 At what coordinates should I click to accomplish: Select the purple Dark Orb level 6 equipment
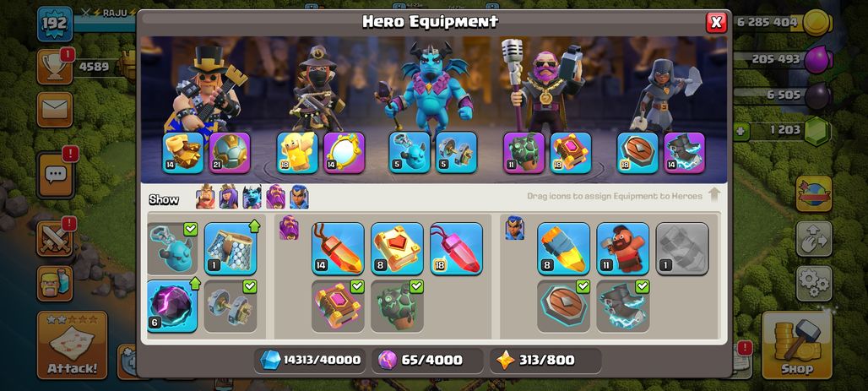point(173,306)
